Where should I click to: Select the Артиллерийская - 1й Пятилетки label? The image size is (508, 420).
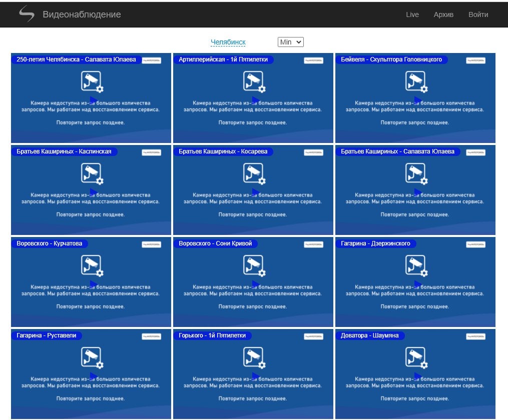point(224,59)
